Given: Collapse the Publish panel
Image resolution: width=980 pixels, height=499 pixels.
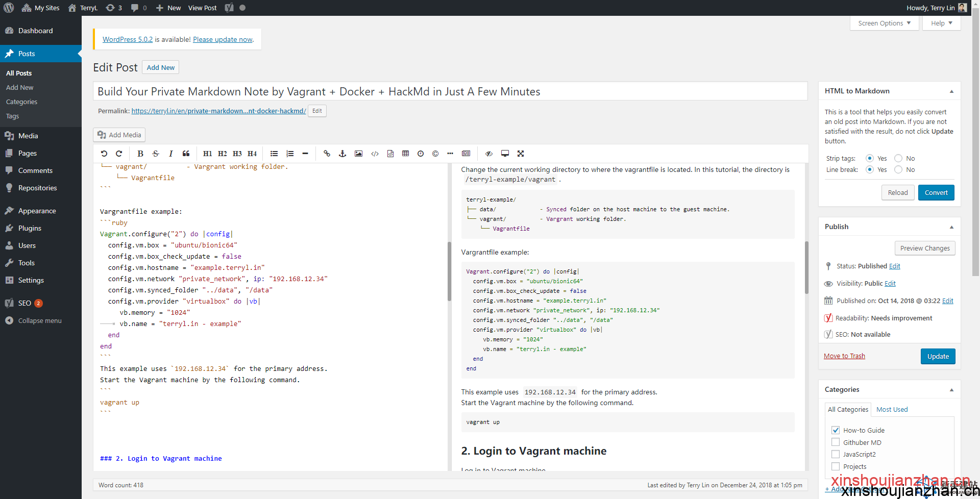Looking at the screenshot, I should [x=951, y=227].
